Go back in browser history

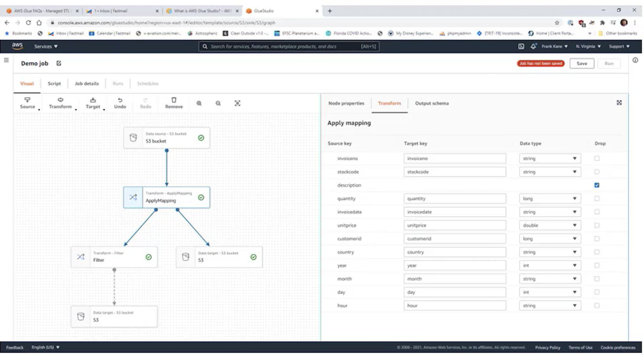pyautogui.click(x=7, y=23)
